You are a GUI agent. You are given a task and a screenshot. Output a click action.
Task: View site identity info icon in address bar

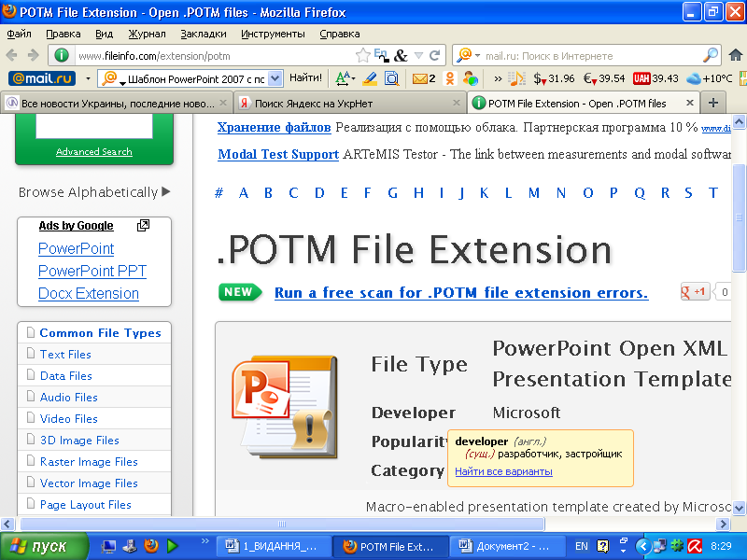62,56
